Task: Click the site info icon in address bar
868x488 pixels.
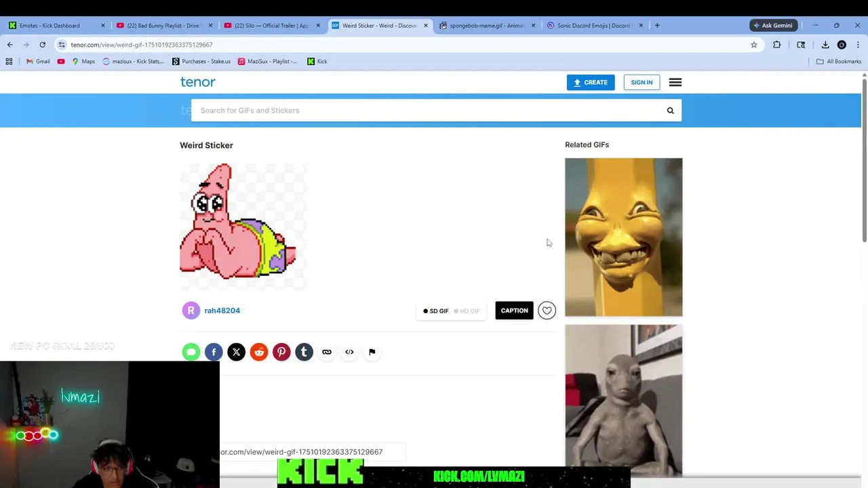Action: click(x=62, y=45)
